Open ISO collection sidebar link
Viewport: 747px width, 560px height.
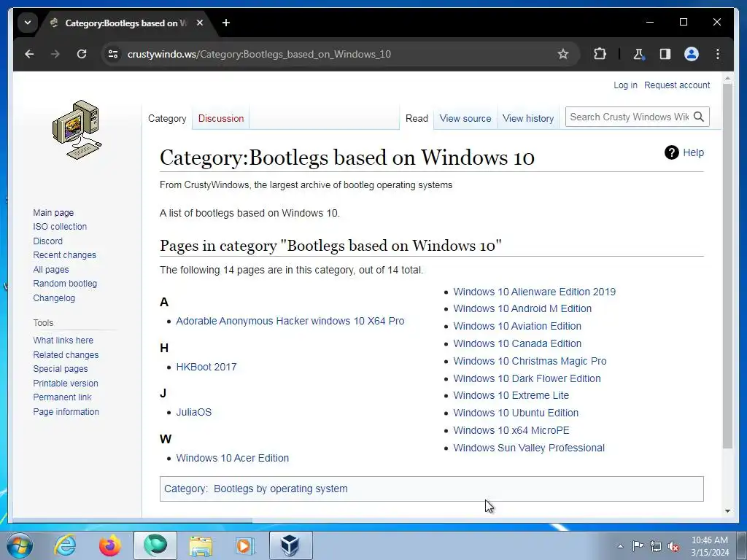pos(60,227)
